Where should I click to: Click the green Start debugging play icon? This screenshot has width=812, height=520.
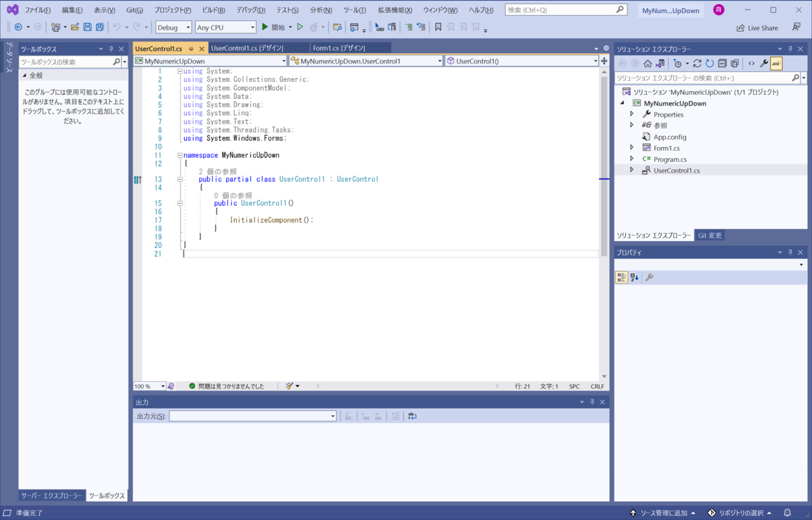coord(265,27)
